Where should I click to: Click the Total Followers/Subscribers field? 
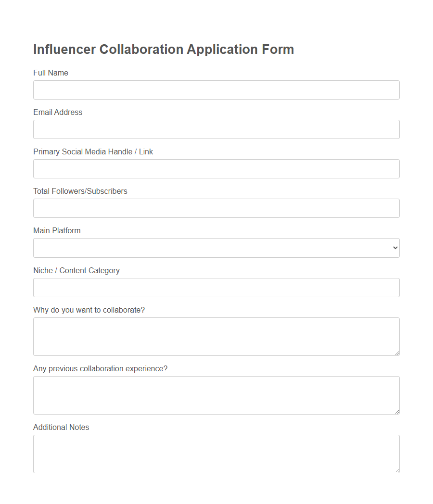coord(216,208)
